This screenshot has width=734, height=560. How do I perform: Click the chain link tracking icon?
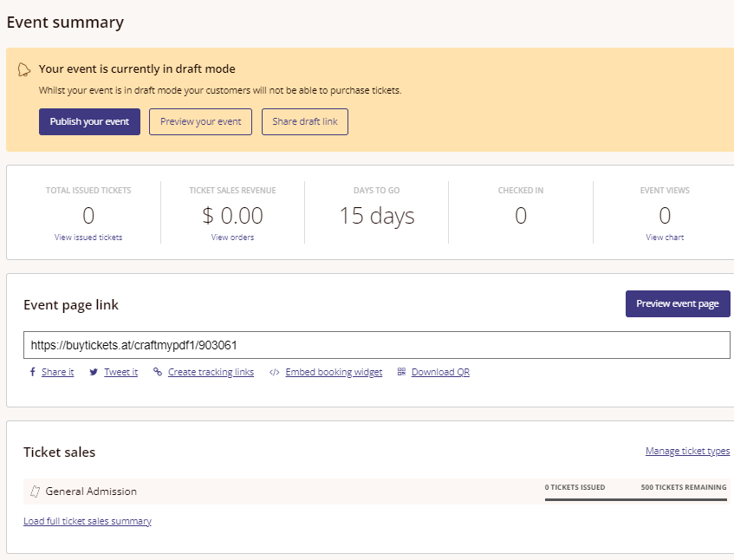click(158, 372)
